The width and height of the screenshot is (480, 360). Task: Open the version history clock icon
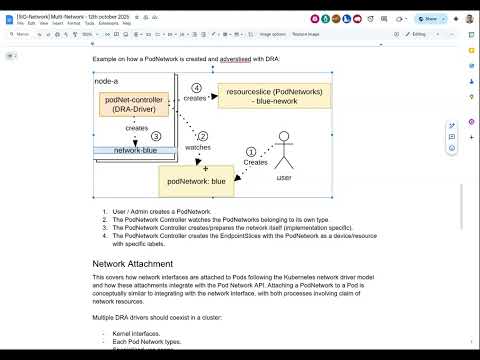coord(370,19)
